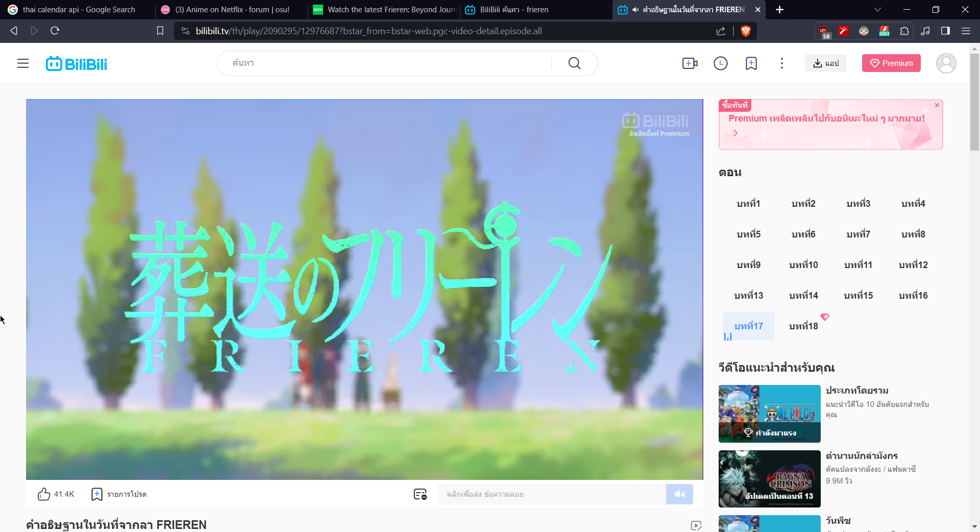Open the video upload camera icon
The image size is (980, 532).
(x=690, y=63)
